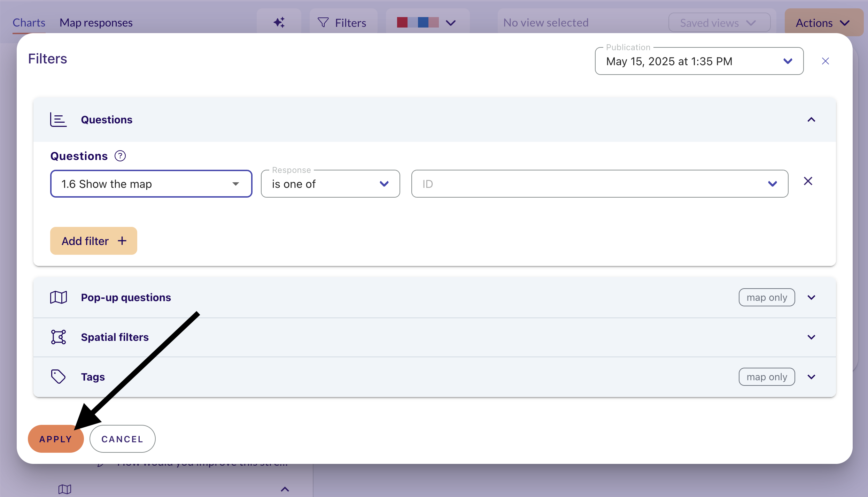Open the Actions menu
The height and width of the screenshot is (497, 868).
click(824, 23)
